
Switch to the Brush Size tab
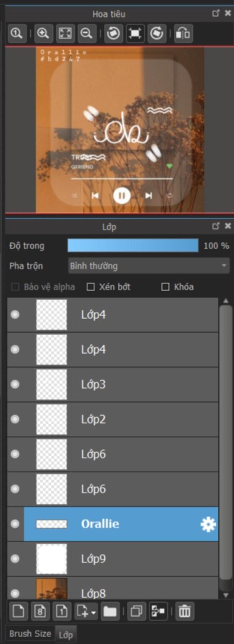click(x=30, y=633)
